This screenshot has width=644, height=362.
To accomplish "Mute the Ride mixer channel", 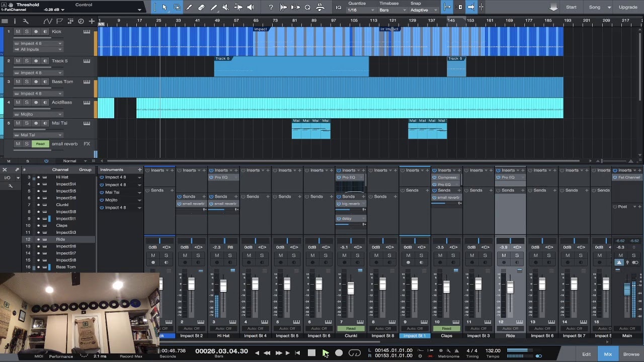I will pyautogui.click(x=504, y=255).
